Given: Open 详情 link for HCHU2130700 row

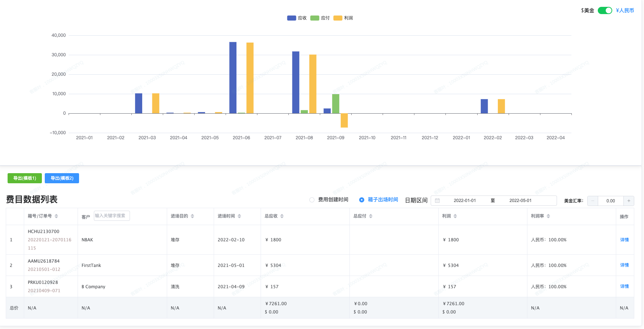Looking at the screenshot, I should point(624,240).
